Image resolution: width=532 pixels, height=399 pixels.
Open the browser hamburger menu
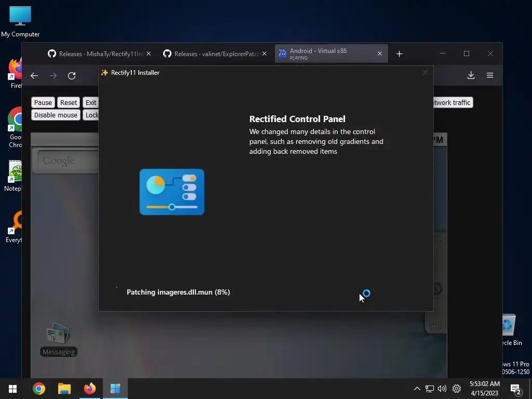[x=490, y=75]
